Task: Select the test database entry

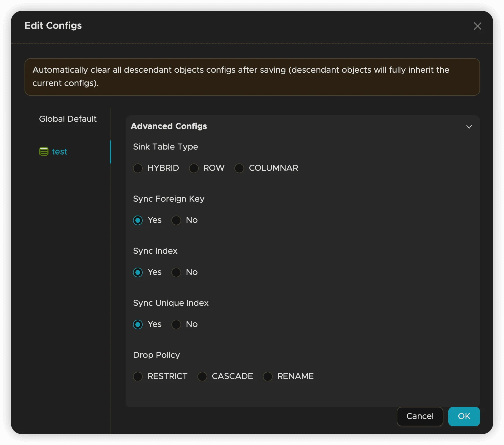Action: 59,151
